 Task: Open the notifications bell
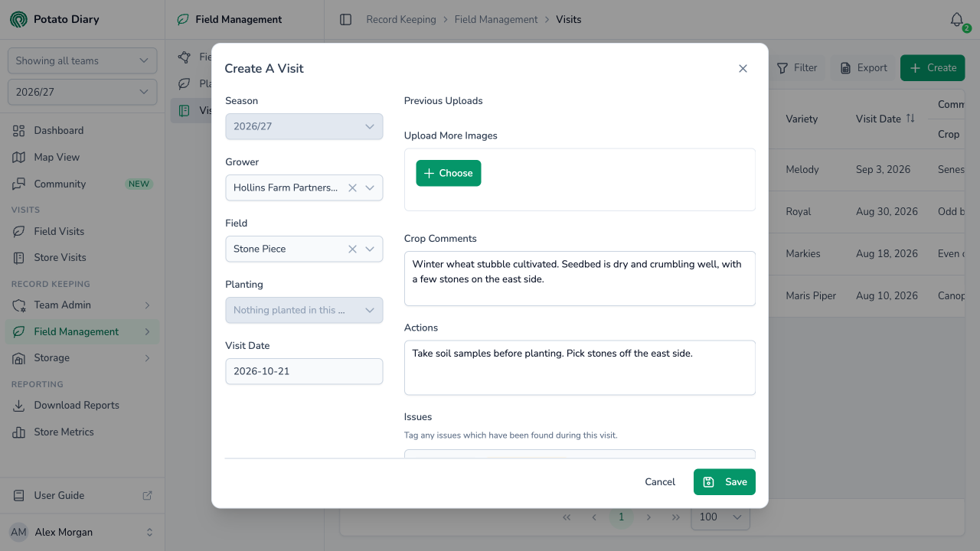point(957,20)
